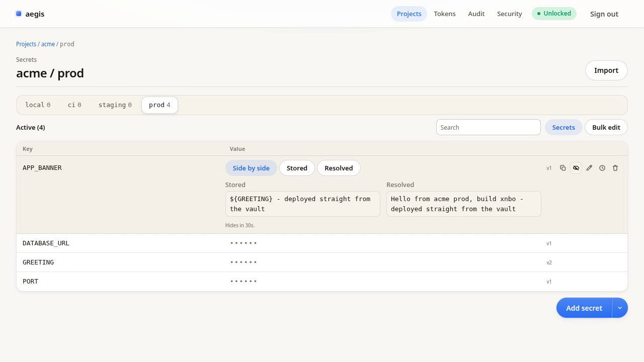Click the masked value of DATABASE_URL

coord(244,243)
